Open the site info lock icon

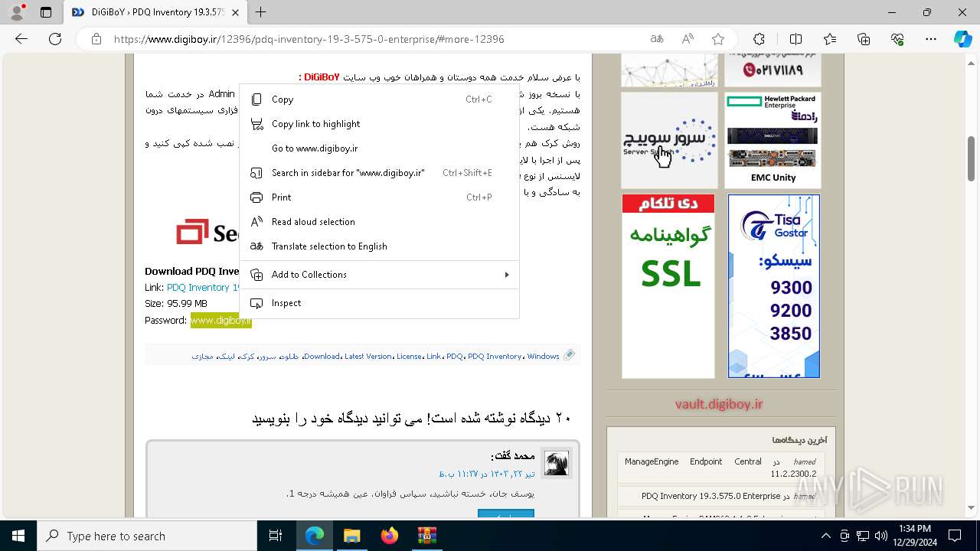pos(96,39)
